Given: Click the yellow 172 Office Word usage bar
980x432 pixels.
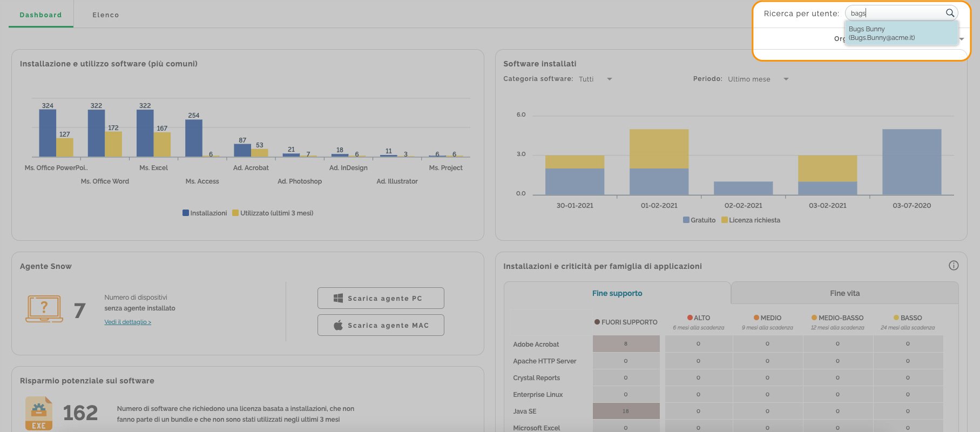Looking at the screenshot, I should 113,144.
